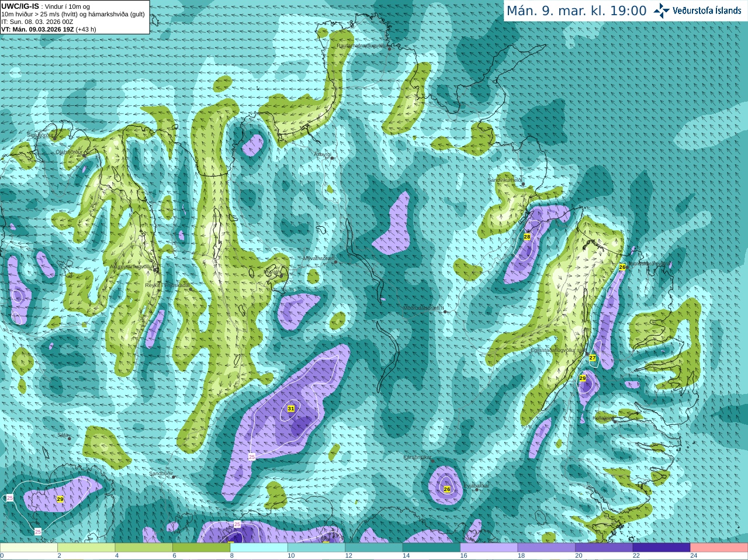Click the yellow 29 gust marker above Kollaleira
This screenshot has width=748, height=560.
583,379
